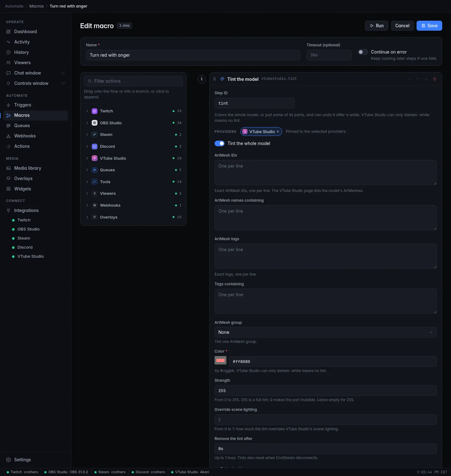This screenshot has height=476, width=451.
Task: Expand the Twitch actions group
Action: point(133,111)
